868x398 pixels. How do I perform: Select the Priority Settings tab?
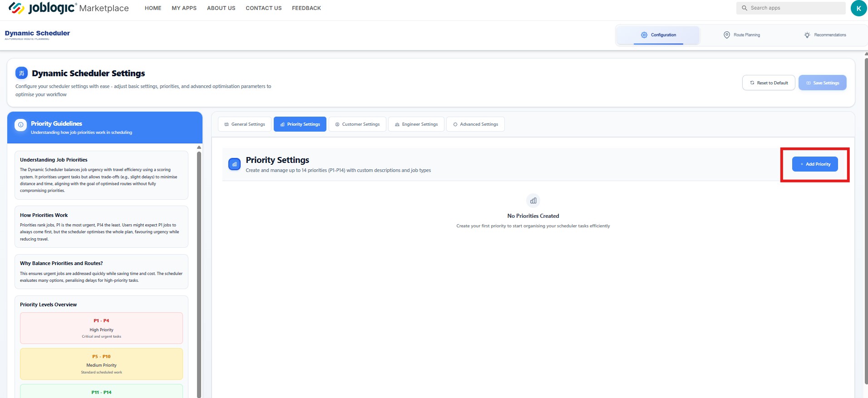(x=300, y=124)
